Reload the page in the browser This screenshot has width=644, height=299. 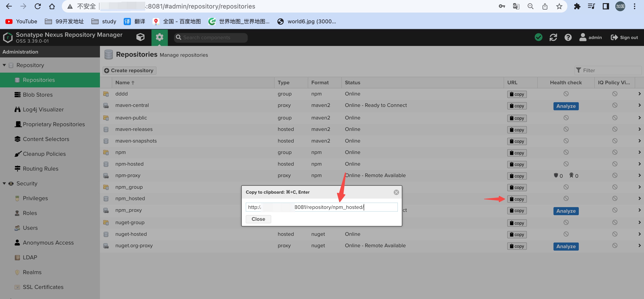(37, 6)
